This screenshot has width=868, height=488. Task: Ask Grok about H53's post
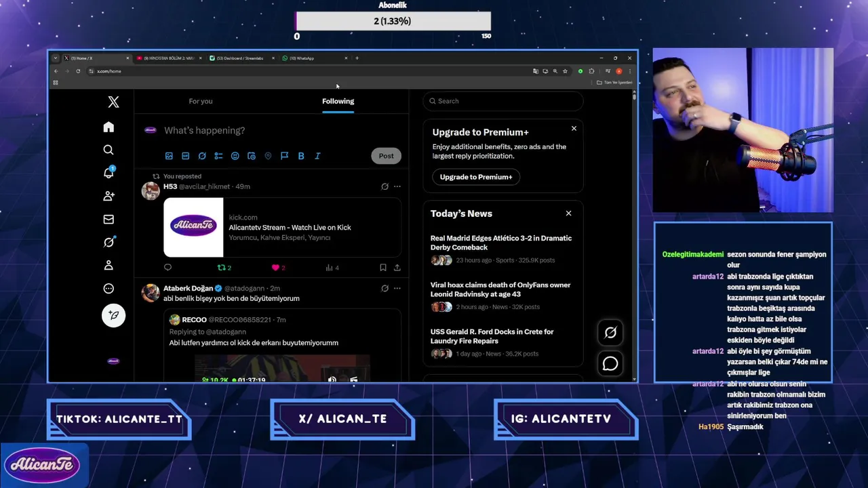coord(384,186)
